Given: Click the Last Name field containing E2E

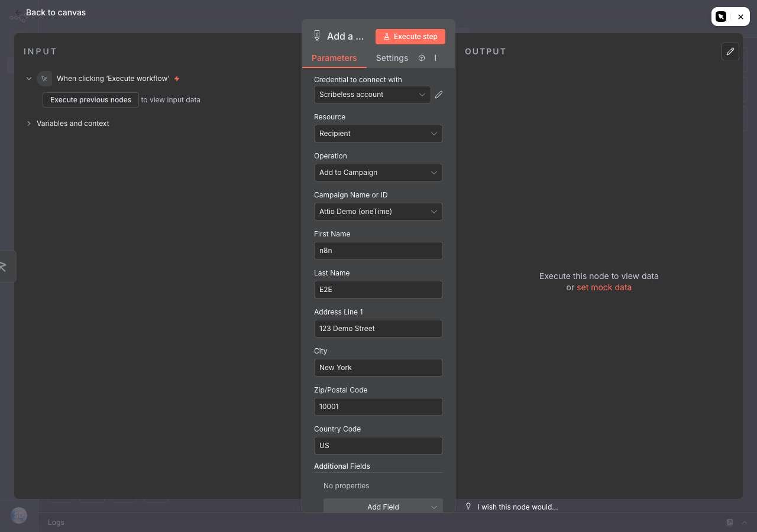Looking at the screenshot, I should 378,290.
